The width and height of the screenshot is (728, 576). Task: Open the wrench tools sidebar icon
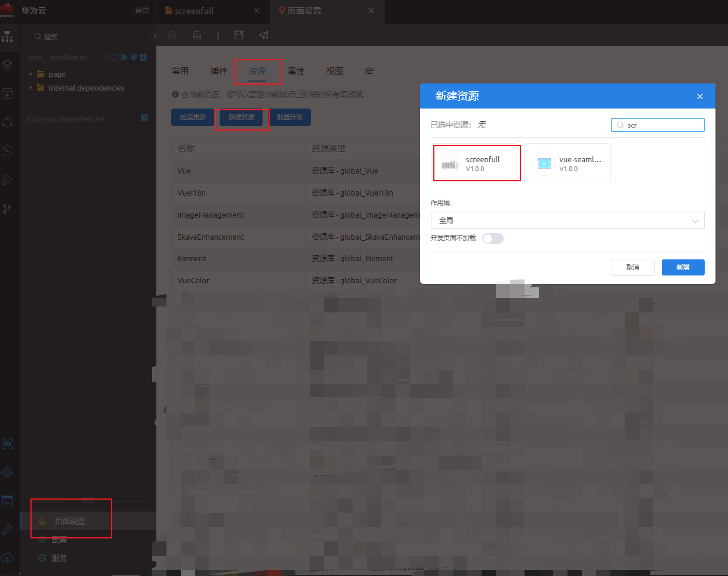click(x=7, y=529)
